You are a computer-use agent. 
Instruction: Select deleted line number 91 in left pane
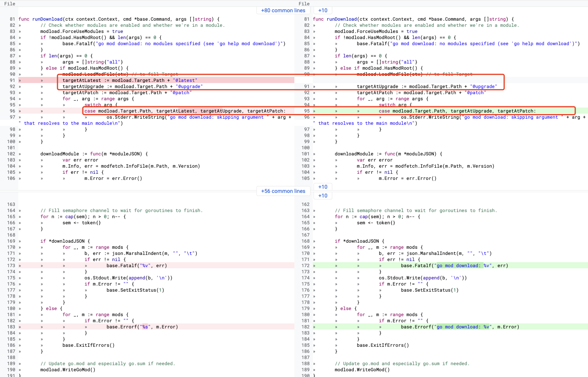12,80
